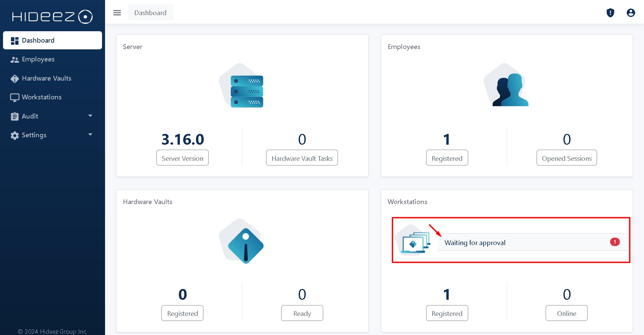Open the Workstations sidebar item
Screen dimensions: 644x335
click(x=42, y=97)
